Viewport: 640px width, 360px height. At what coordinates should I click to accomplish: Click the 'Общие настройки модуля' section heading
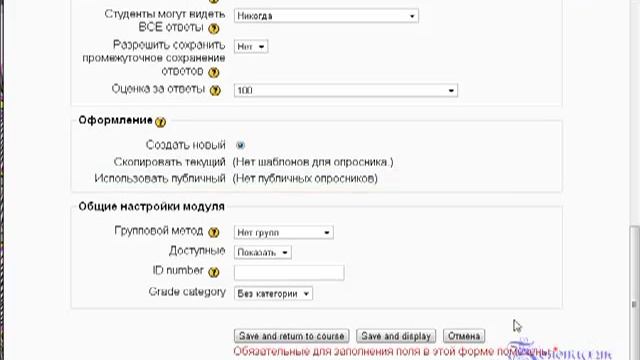(151, 207)
